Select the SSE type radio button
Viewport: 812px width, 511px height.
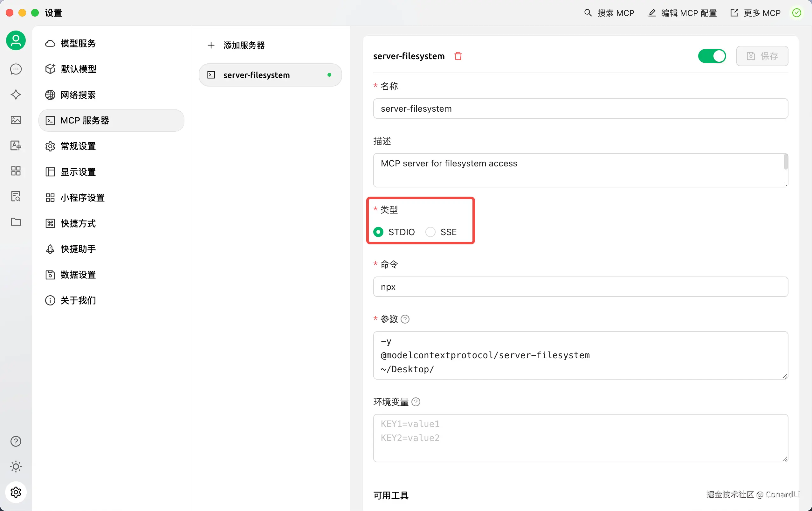click(x=430, y=232)
